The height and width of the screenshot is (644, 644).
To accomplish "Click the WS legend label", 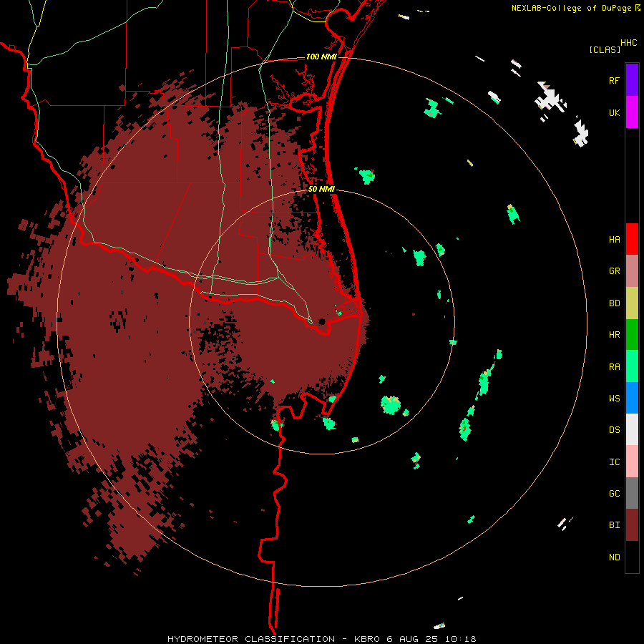I will (615, 399).
